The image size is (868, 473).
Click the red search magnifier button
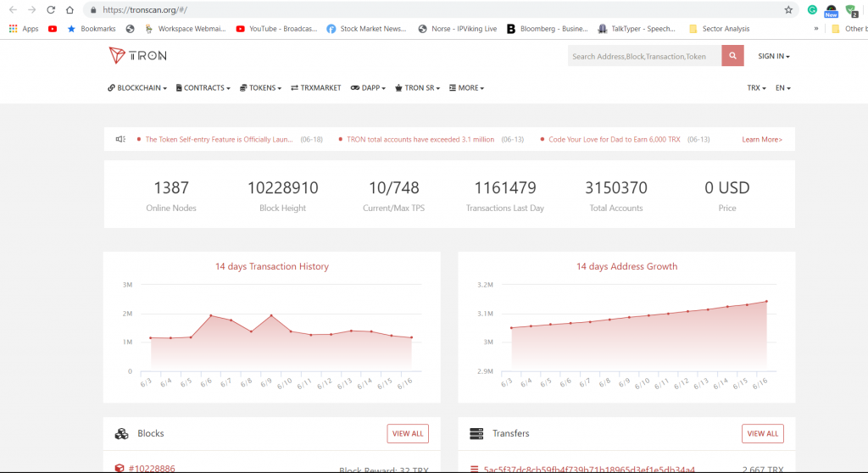coord(732,56)
